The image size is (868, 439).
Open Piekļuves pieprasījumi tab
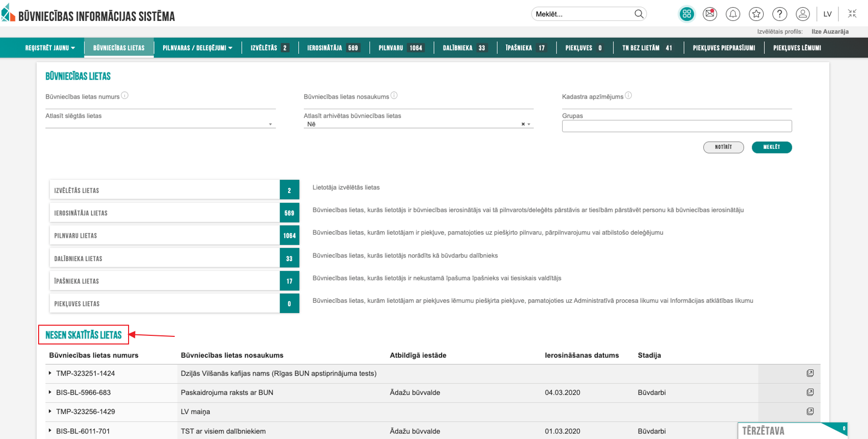point(724,48)
